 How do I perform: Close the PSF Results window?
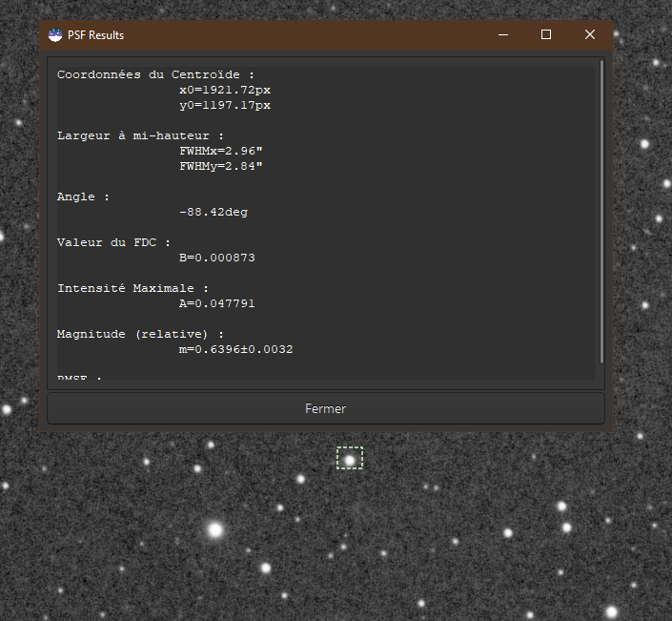point(590,34)
